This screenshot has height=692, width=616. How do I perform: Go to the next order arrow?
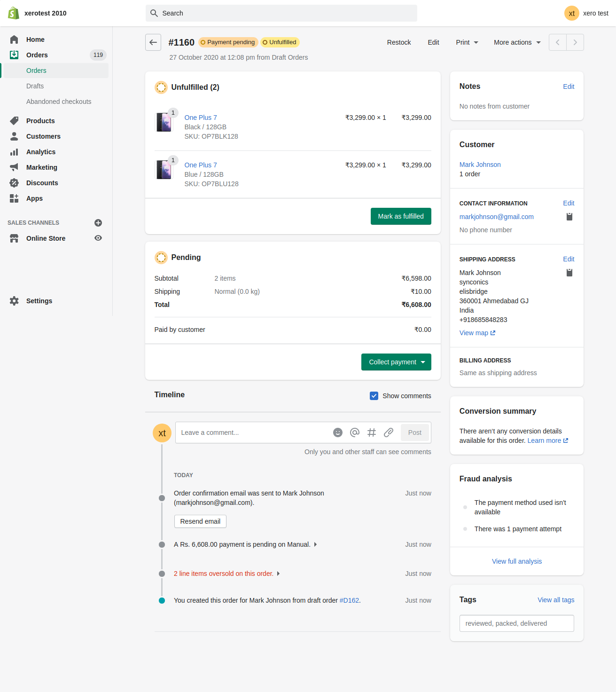click(575, 42)
